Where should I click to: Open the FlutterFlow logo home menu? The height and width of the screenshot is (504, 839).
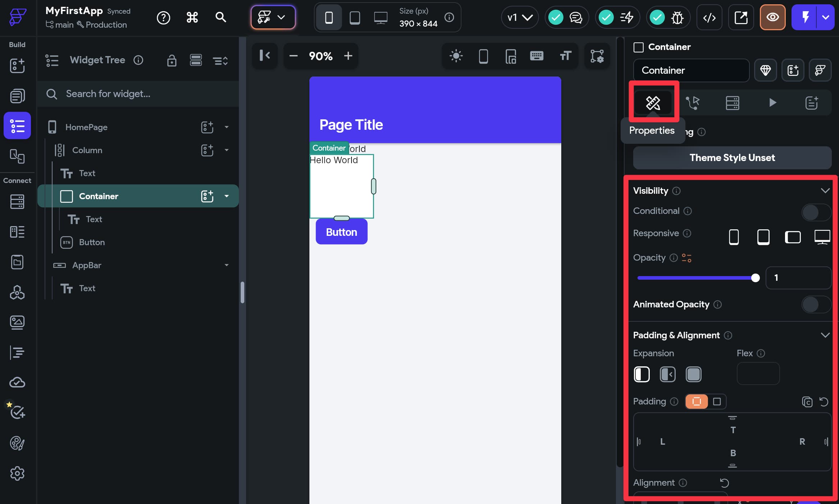pos(17,17)
